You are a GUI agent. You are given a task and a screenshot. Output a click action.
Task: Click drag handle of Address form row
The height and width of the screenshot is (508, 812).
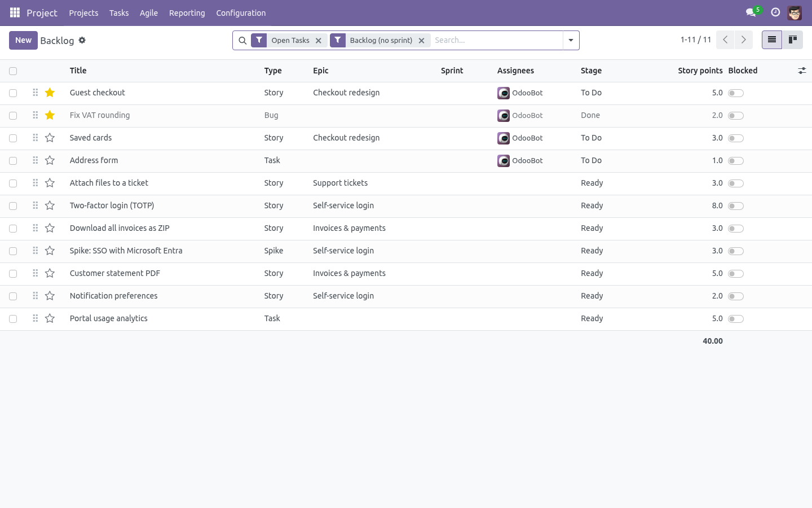35,160
